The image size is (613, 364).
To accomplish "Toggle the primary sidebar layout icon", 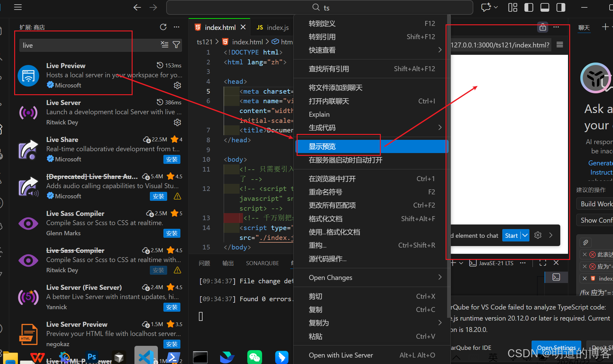I will pos(529,7).
